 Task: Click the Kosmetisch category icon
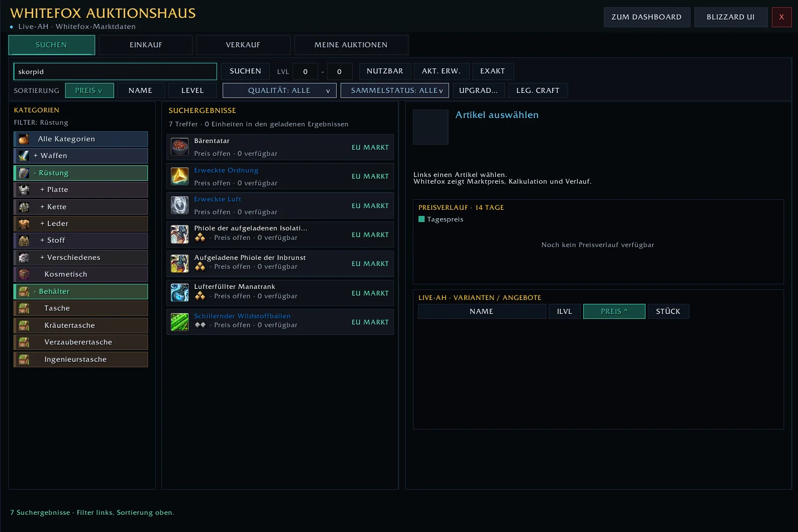point(24,274)
